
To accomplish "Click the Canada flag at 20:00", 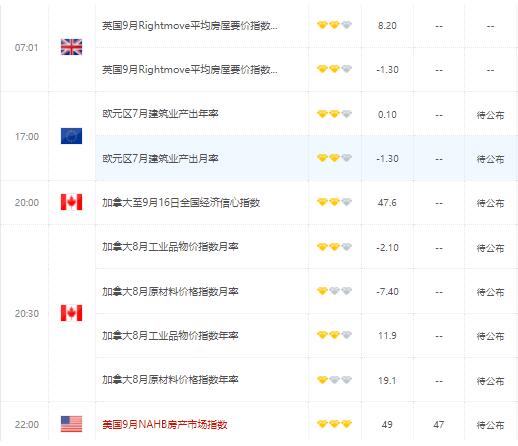I will (71, 202).
